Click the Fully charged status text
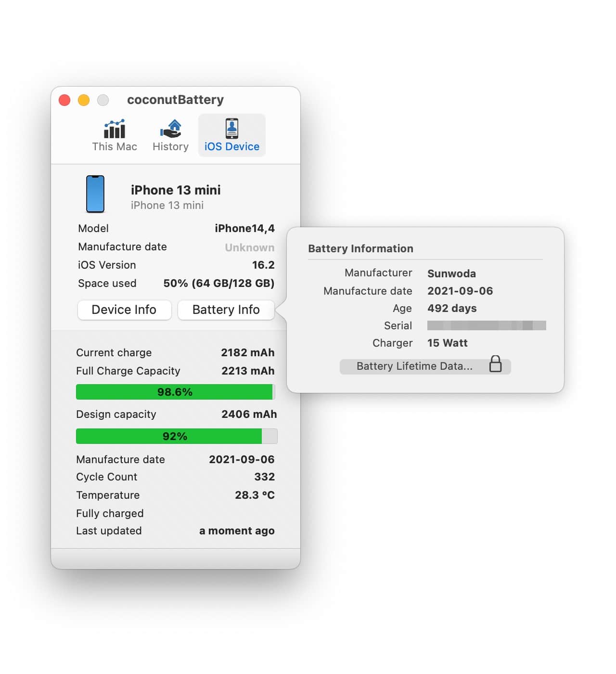The height and width of the screenshot is (674, 616). [110, 514]
